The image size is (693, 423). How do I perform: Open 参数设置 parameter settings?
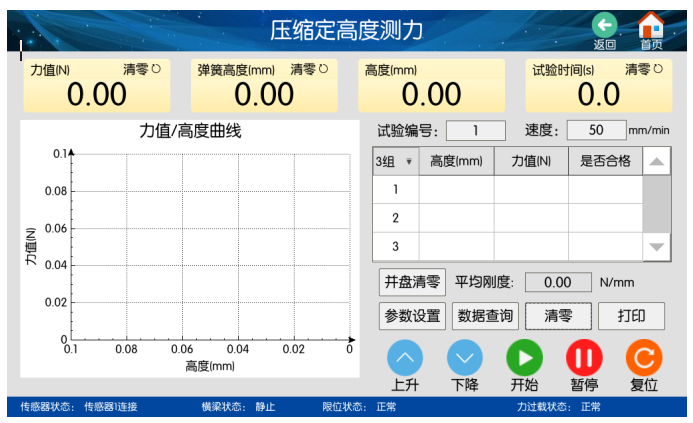[412, 316]
